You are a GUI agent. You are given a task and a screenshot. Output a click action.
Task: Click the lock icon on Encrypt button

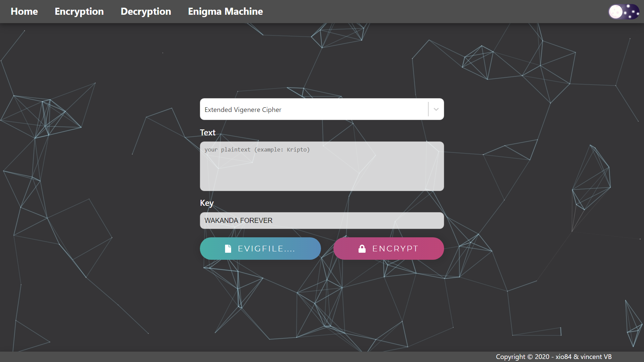[x=362, y=249]
